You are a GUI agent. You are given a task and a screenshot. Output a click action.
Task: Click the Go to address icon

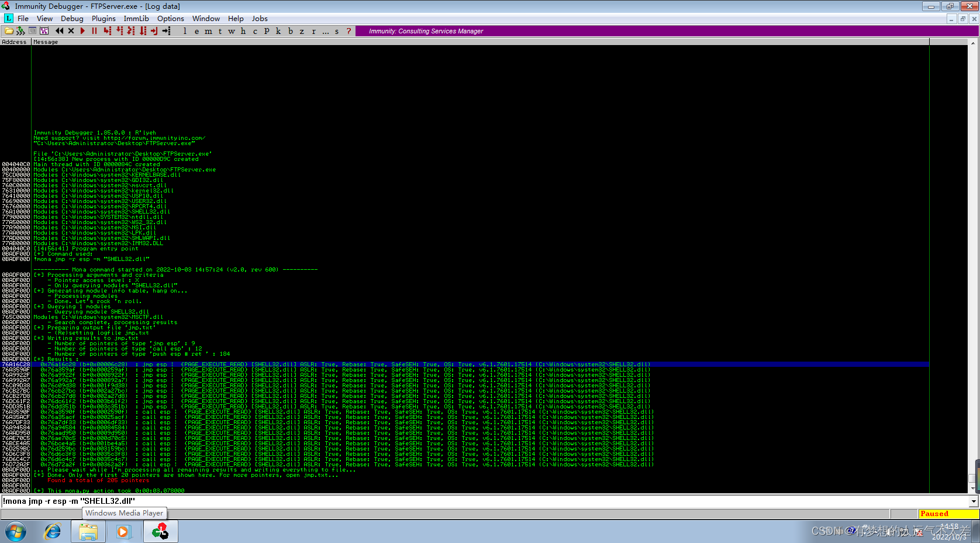pos(167,31)
